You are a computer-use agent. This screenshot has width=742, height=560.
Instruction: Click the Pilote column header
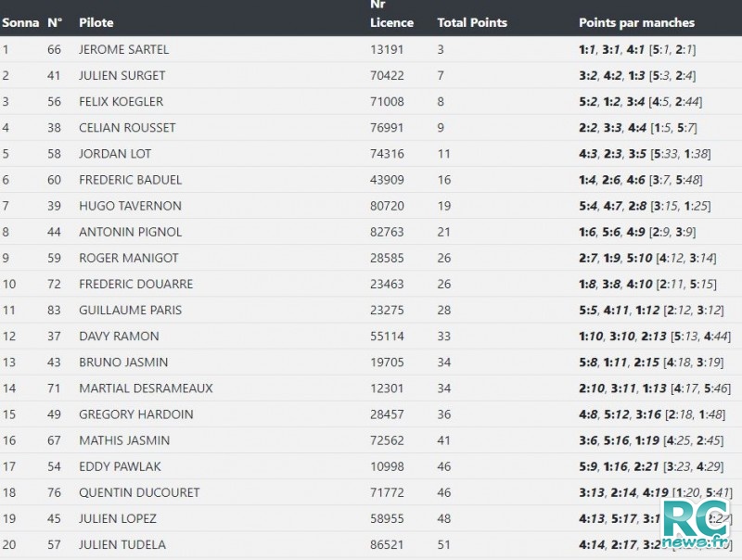[x=96, y=22]
